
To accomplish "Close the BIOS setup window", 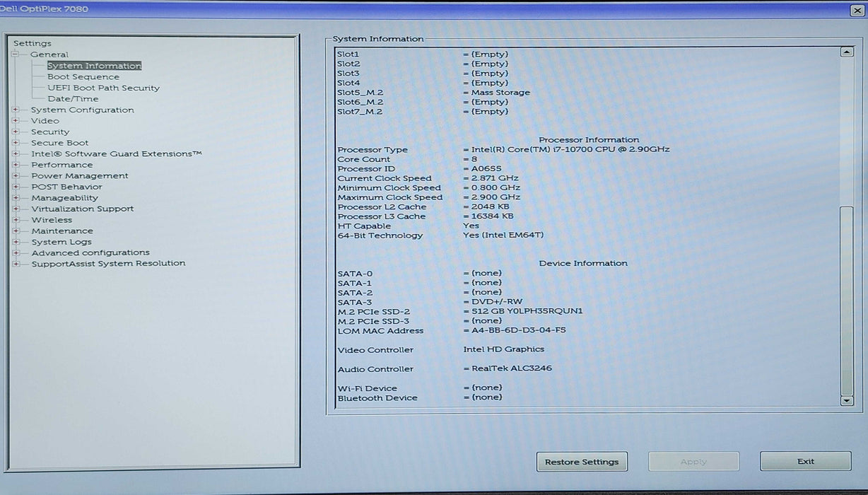I will pos(857,10).
